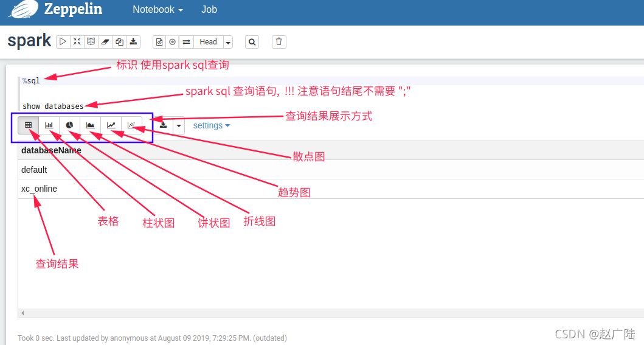Screen dimensions: 644x345
Task: Select the default database row
Action: pyautogui.click(x=331, y=170)
